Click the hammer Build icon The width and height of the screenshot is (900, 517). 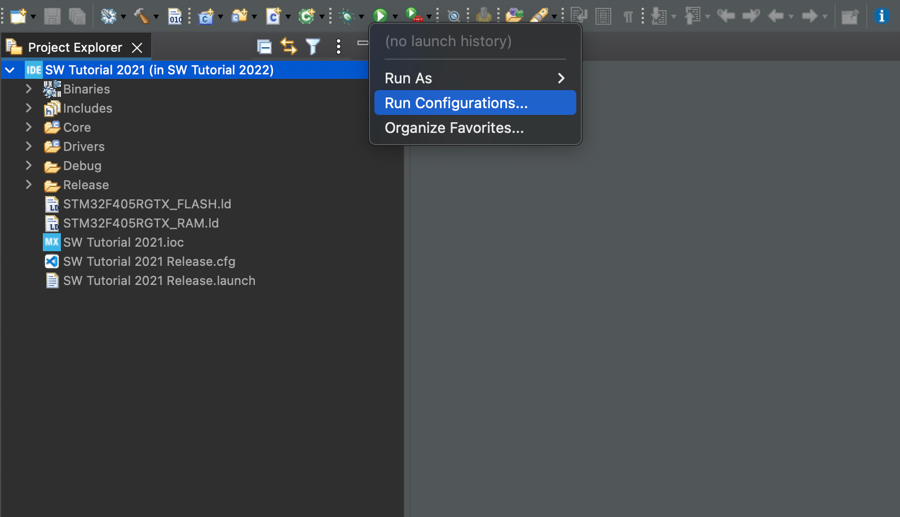(x=141, y=16)
